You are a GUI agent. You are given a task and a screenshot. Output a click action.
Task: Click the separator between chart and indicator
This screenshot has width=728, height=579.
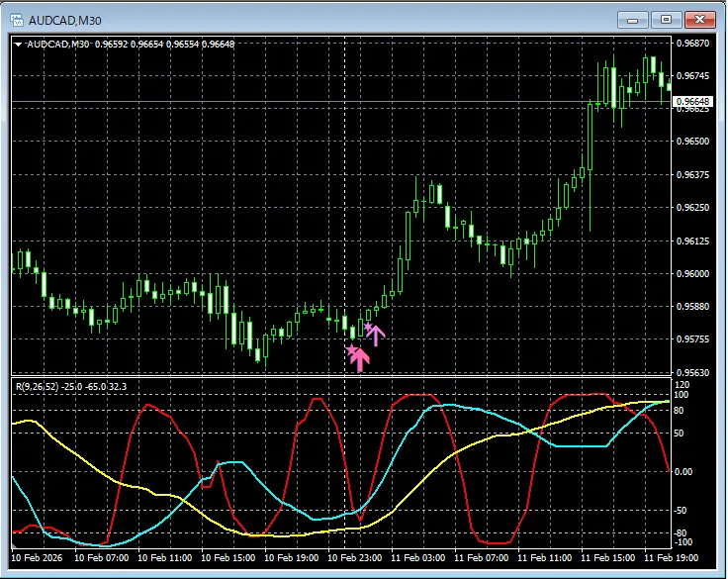[x=336, y=376]
